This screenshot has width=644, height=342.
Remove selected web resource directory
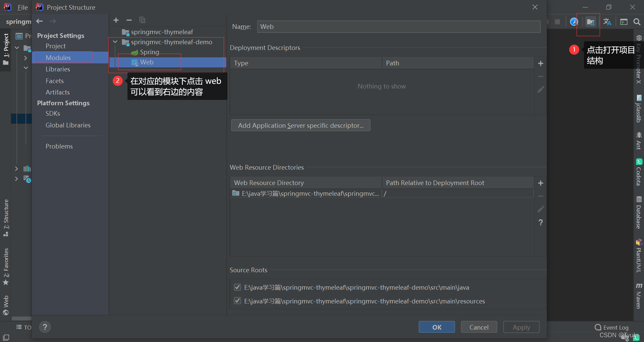[x=541, y=196]
